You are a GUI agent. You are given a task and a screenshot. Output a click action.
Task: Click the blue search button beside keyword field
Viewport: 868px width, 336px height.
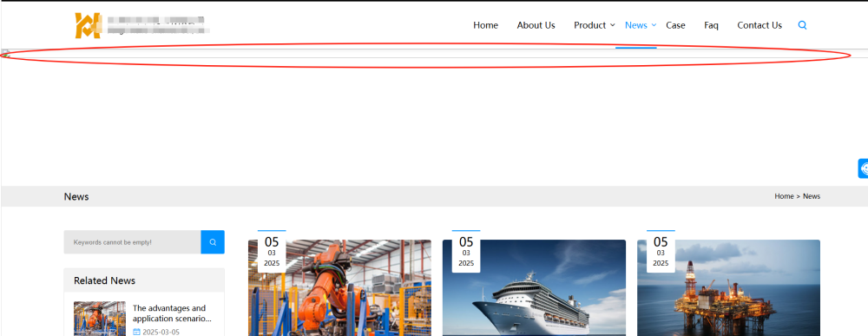(x=213, y=242)
